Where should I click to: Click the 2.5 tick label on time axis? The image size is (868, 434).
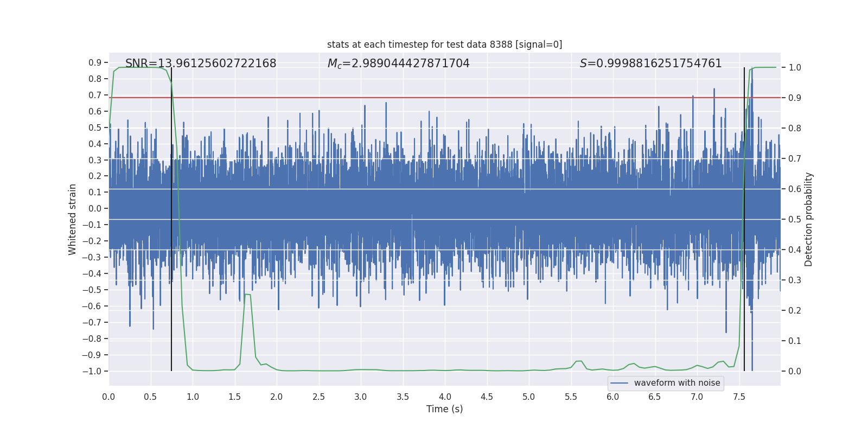pos(318,397)
